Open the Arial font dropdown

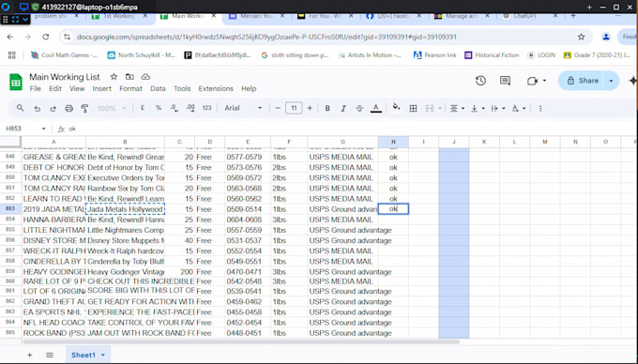(x=243, y=108)
